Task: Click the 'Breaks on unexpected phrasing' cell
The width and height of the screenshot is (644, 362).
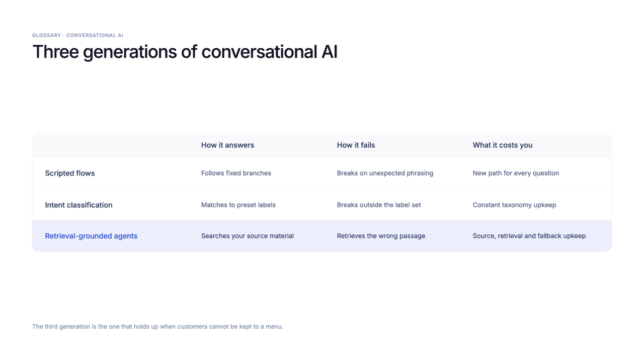Action: click(x=385, y=173)
